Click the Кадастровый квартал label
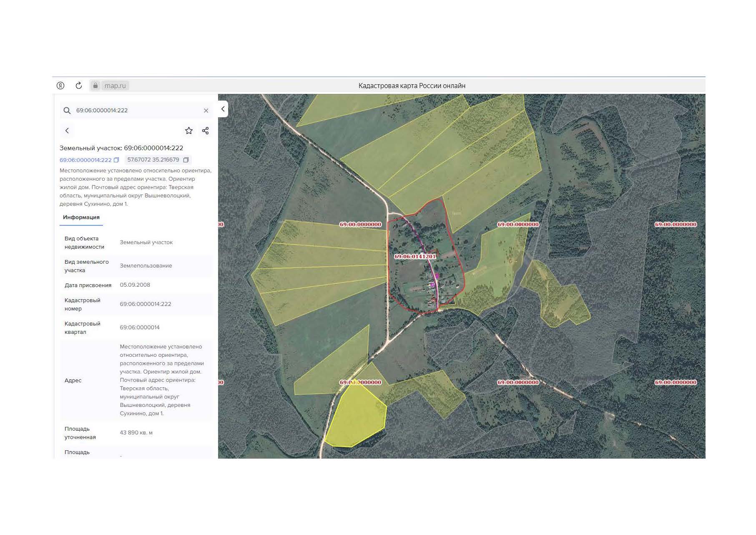 pyautogui.click(x=83, y=328)
